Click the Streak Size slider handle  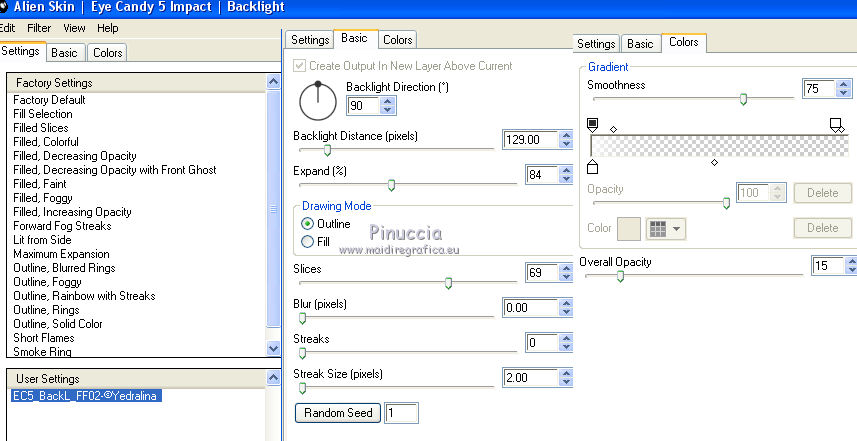pyautogui.click(x=302, y=389)
